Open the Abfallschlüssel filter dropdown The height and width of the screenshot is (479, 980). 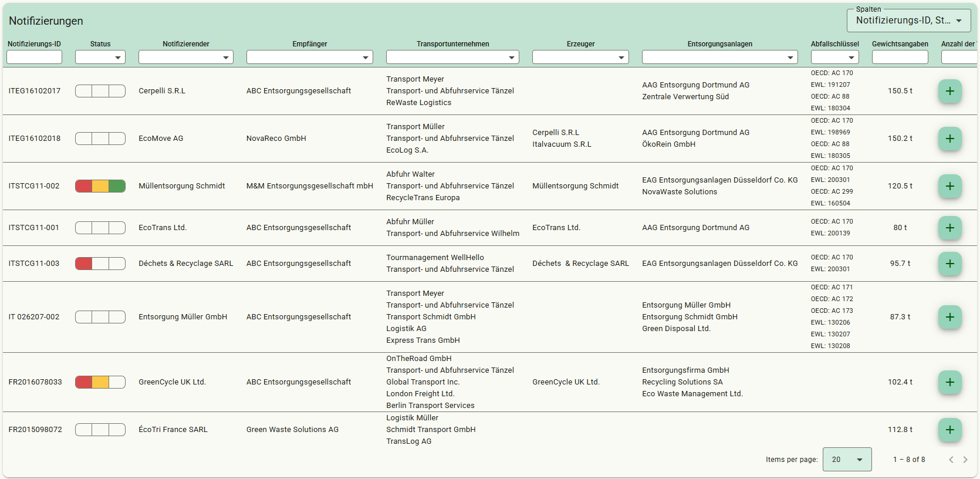point(834,57)
